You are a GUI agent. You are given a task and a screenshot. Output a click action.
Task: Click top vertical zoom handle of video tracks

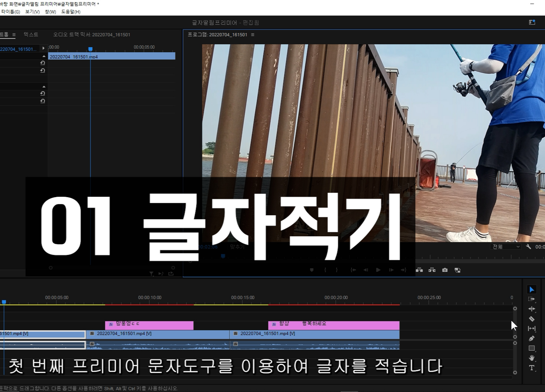(515, 309)
